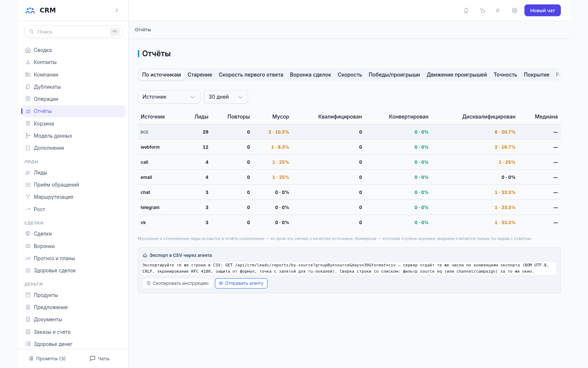Viewport: 588px width, 368px height.
Task: Select the Покрытие tab
Action: coord(537,75)
